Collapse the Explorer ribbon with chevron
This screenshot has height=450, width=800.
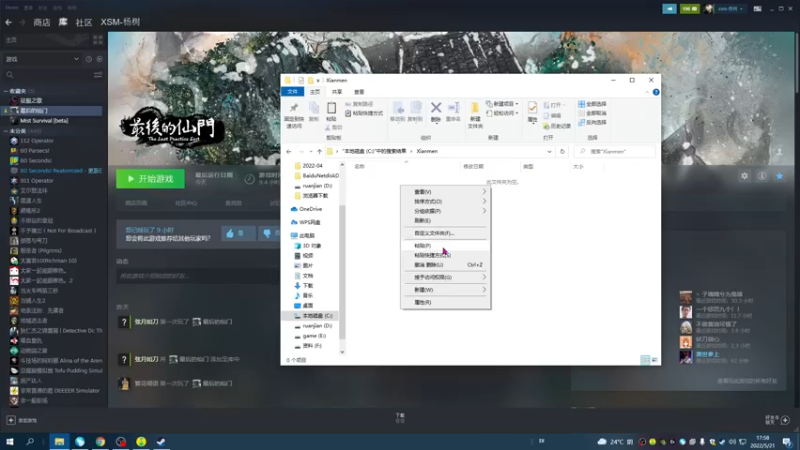(x=647, y=92)
